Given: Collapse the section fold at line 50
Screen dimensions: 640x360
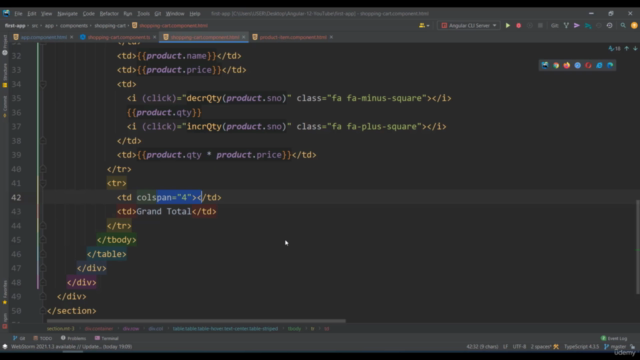Looking at the screenshot, I should (x=43, y=311).
